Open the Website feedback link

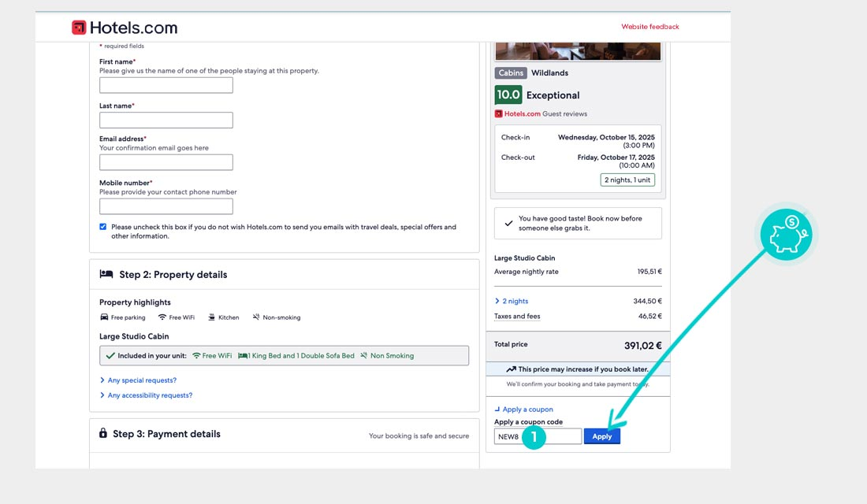tap(649, 27)
